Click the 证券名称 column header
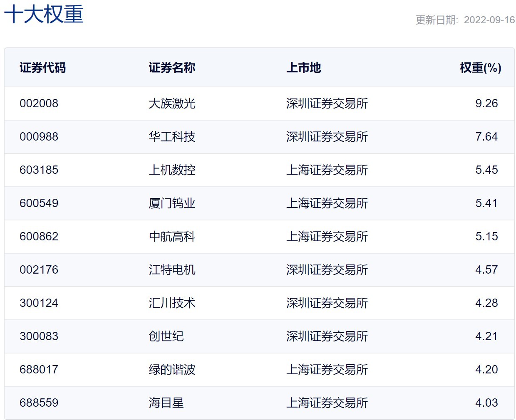 tap(172, 68)
